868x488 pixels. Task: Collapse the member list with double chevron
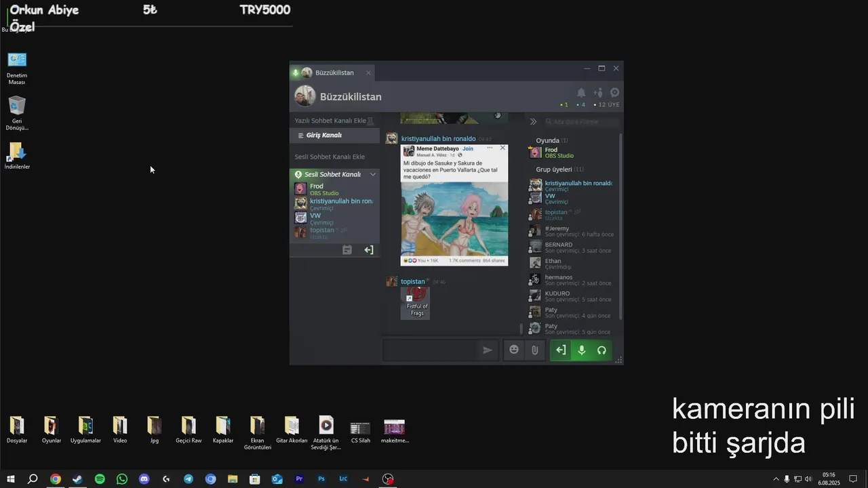coord(533,122)
